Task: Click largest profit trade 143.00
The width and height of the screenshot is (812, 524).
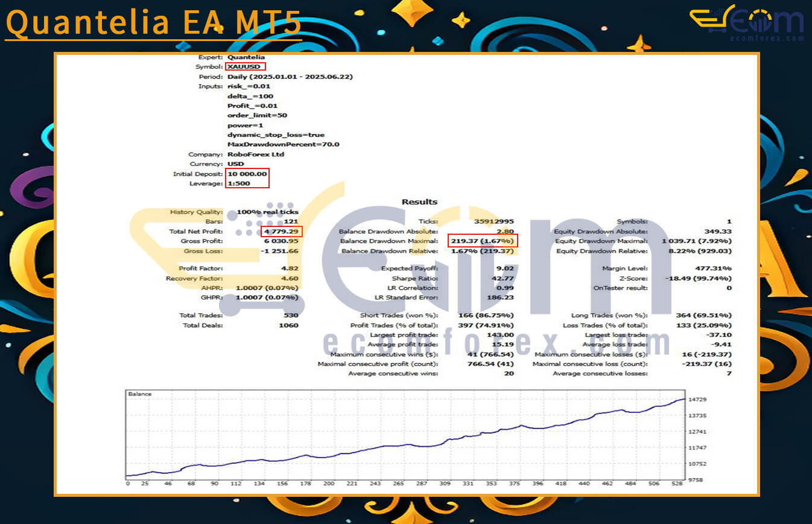Action: [x=502, y=335]
